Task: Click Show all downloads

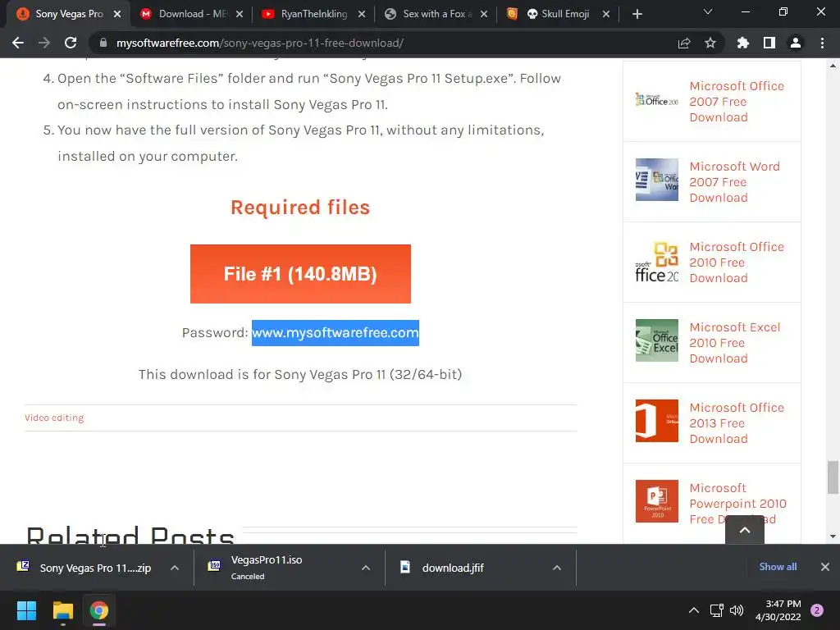Action: click(778, 567)
